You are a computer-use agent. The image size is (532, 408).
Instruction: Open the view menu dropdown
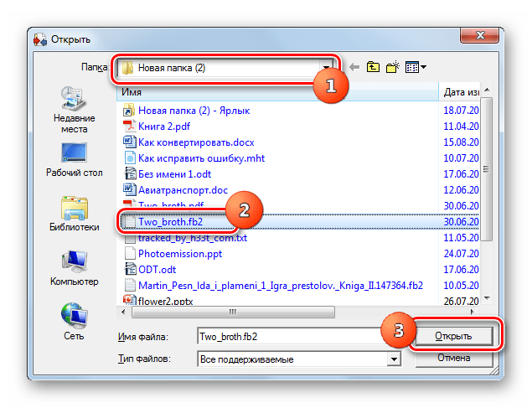[416, 67]
